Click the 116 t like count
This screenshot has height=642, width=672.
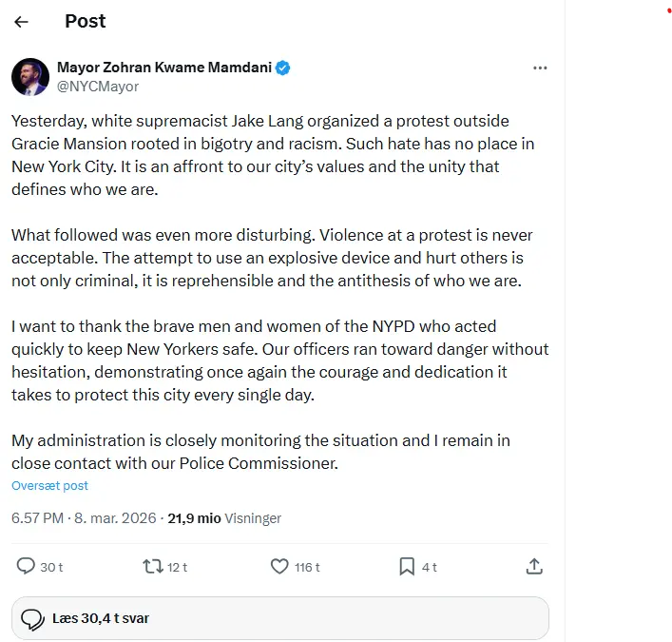[x=307, y=567]
